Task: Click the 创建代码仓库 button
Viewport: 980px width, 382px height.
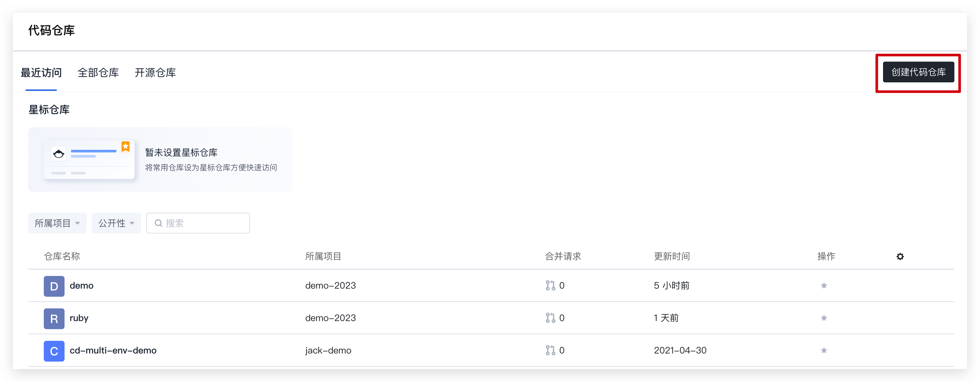Action: (918, 72)
